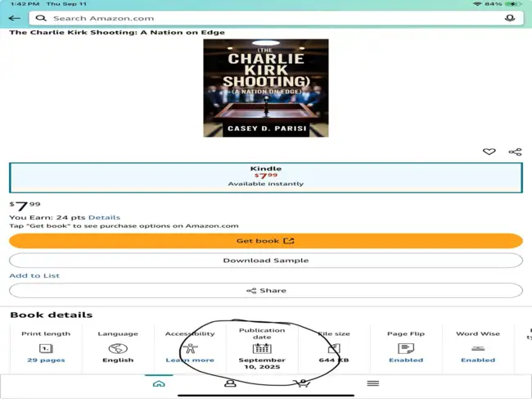Tap the back arrow icon

(14, 18)
